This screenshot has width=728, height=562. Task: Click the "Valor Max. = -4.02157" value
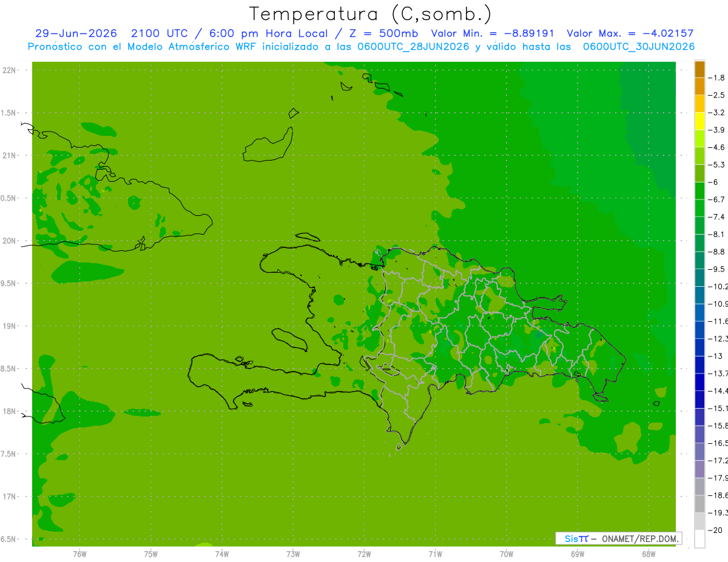pos(630,33)
